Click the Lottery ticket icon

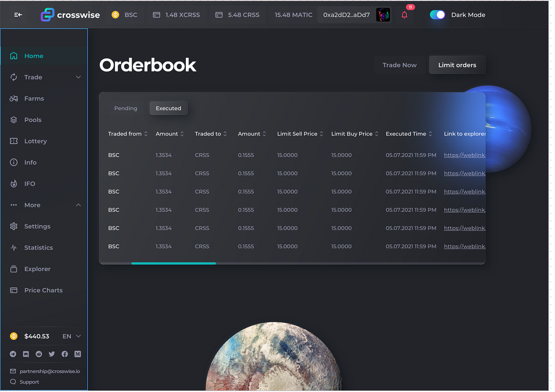pyautogui.click(x=14, y=141)
